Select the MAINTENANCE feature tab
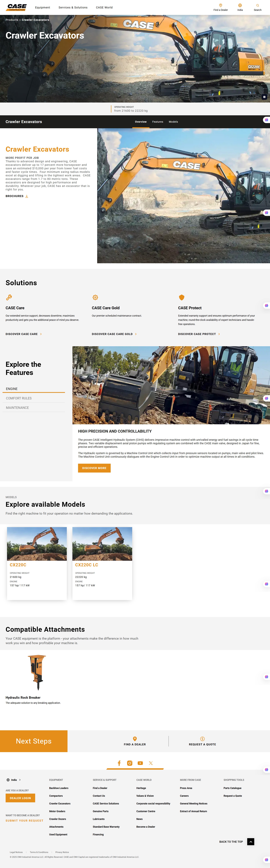Image resolution: width=270 pixels, height=868 pixels. [34, 408]
